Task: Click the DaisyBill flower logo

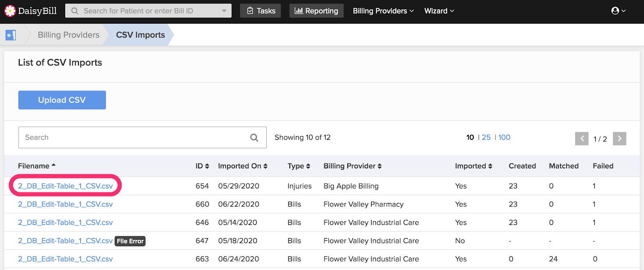Action: click(10, 11)
